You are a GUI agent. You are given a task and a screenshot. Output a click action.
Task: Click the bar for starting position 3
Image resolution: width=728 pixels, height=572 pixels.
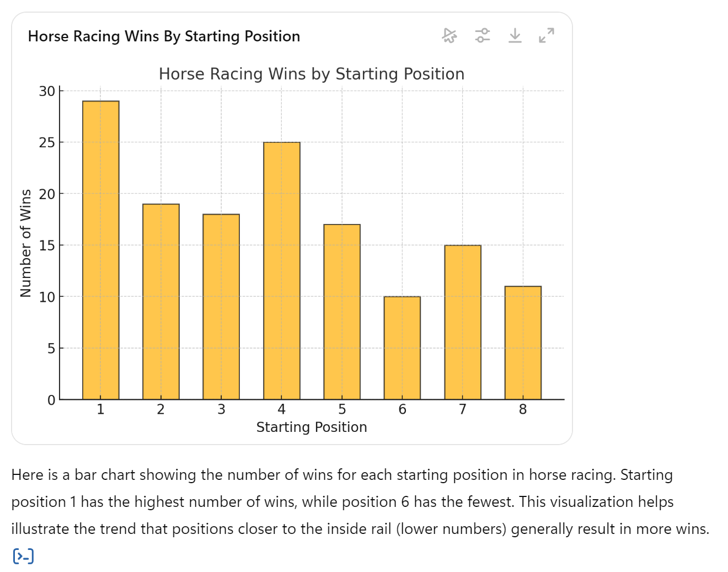221,306
